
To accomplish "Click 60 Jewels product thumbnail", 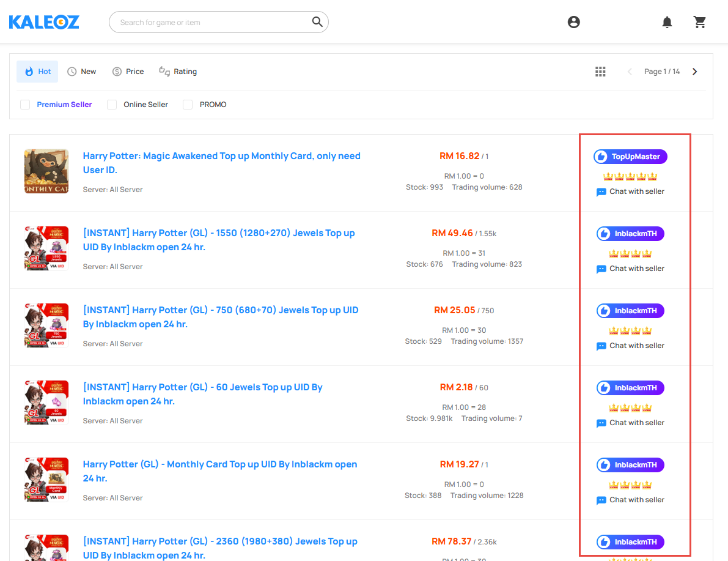I will tap(46, 403).
